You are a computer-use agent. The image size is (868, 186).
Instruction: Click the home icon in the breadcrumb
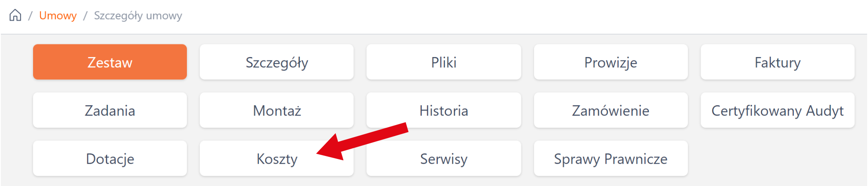(x=15, y=15)
